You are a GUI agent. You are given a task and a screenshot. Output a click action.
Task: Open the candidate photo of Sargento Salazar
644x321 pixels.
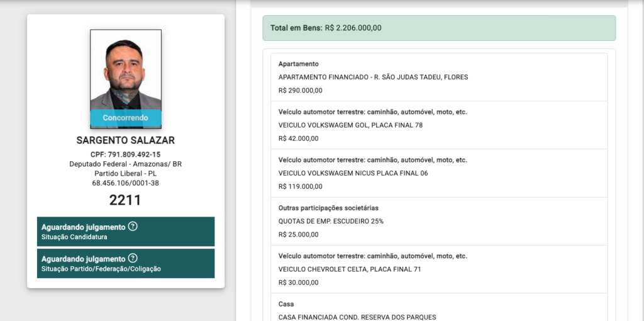[126, 79]
